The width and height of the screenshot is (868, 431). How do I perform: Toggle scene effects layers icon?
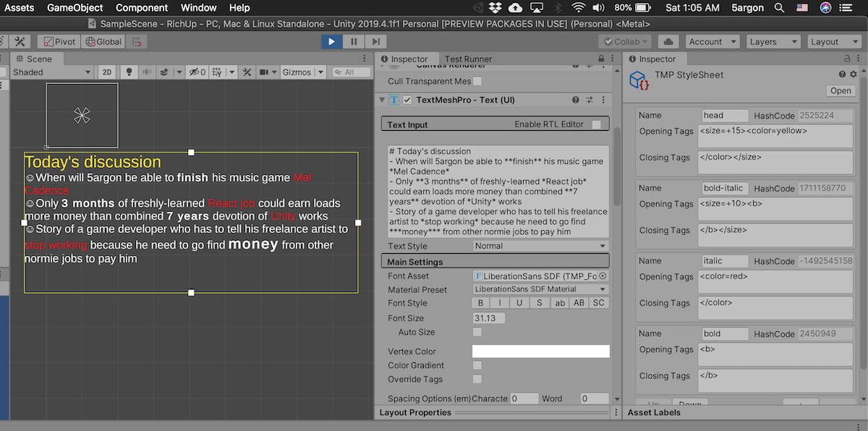click(x=164, y=72)
